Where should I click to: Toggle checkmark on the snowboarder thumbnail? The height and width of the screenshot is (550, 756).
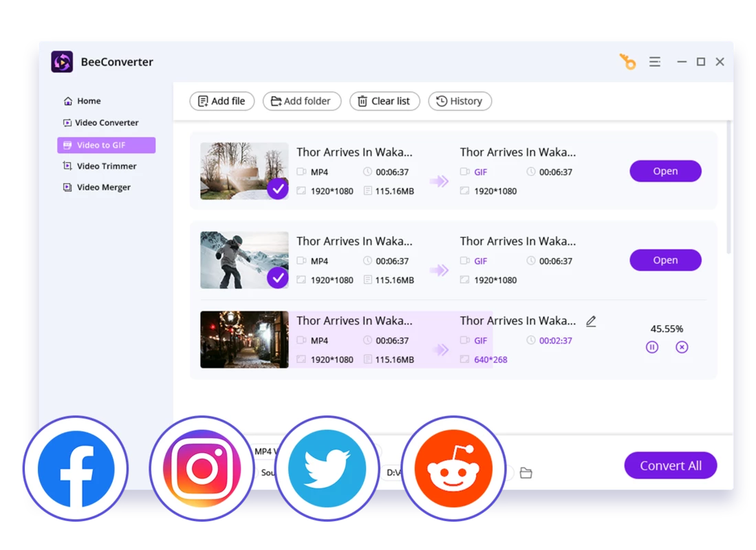(x=278, y=278)
